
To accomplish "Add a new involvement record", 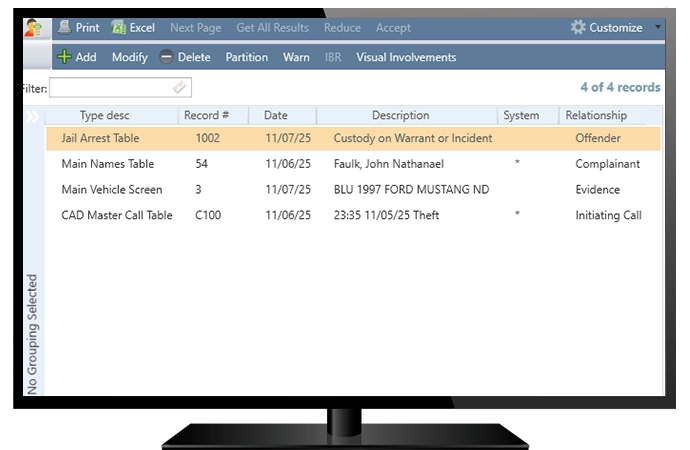I will pyautogui.click(x=86, y=57).
